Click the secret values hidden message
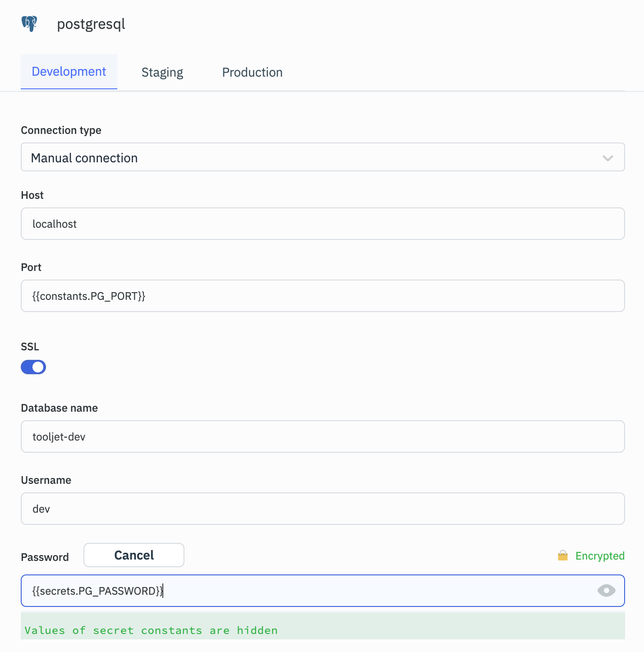 (x=152, y=630)
